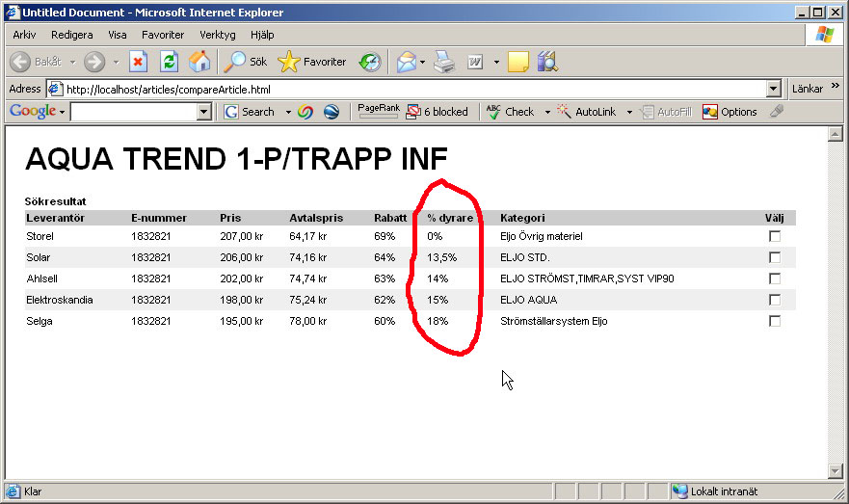Expand the AutoLink dropdown arrow

[629, 112]
